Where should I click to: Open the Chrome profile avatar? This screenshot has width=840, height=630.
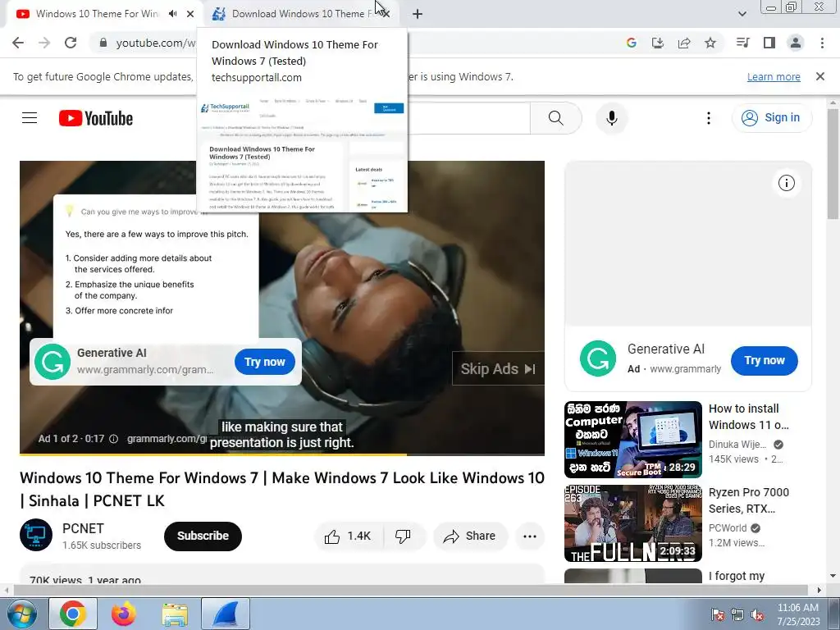click(796, 43)
